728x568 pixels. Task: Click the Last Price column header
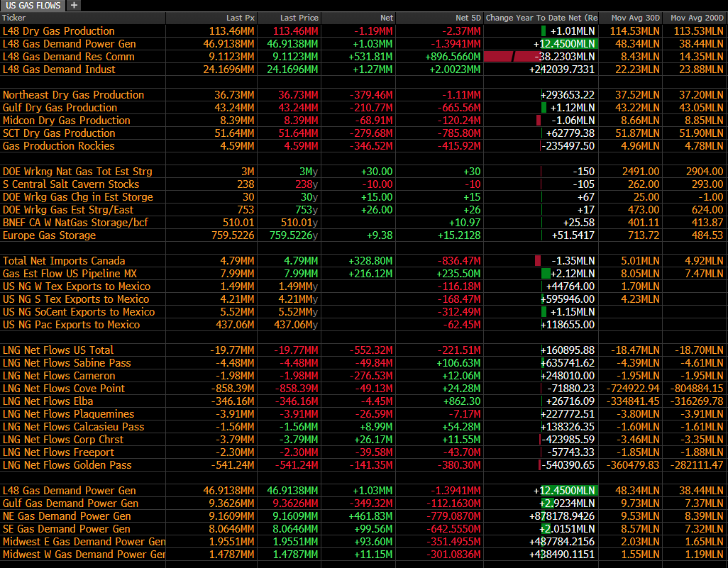point(289,18)
